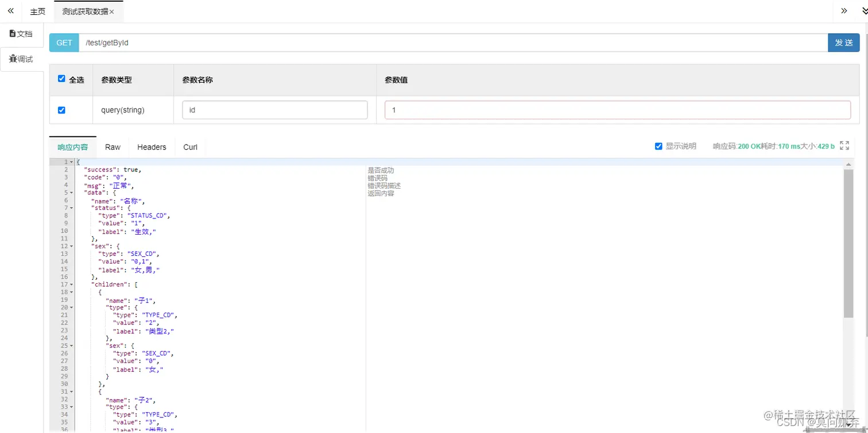Click the "label": "生效," line

click(x=127, y=231)
